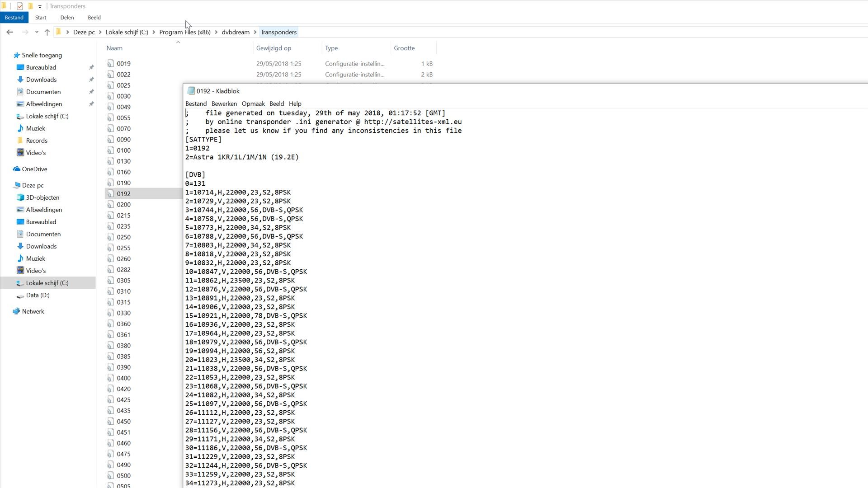The width and height of the screenshot is (868, 488).
Task: Click dvbdream in the address breadcrumb
Action: (235, 32)
